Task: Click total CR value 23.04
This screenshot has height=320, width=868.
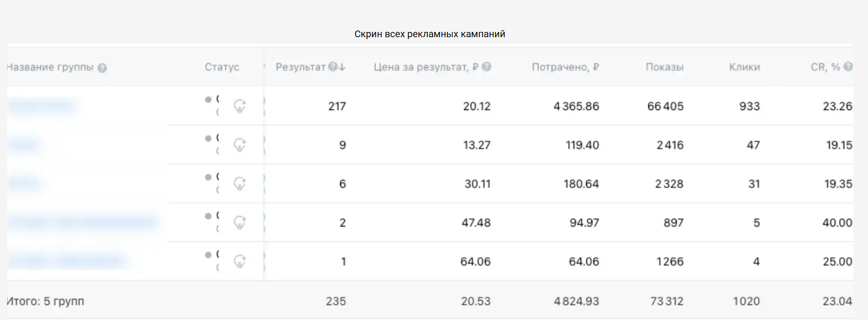Action: point(837,301)
